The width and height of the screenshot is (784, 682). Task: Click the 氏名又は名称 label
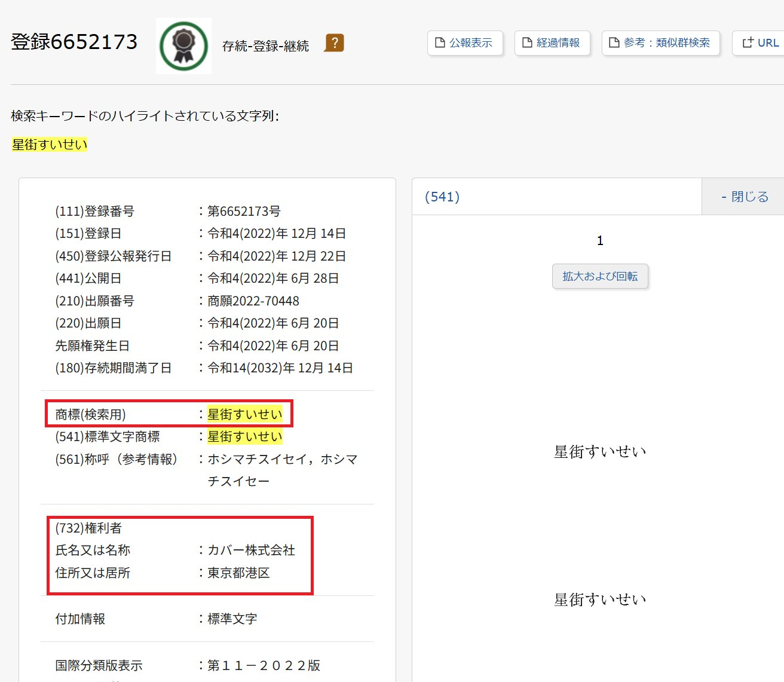[x=93, y=551]
